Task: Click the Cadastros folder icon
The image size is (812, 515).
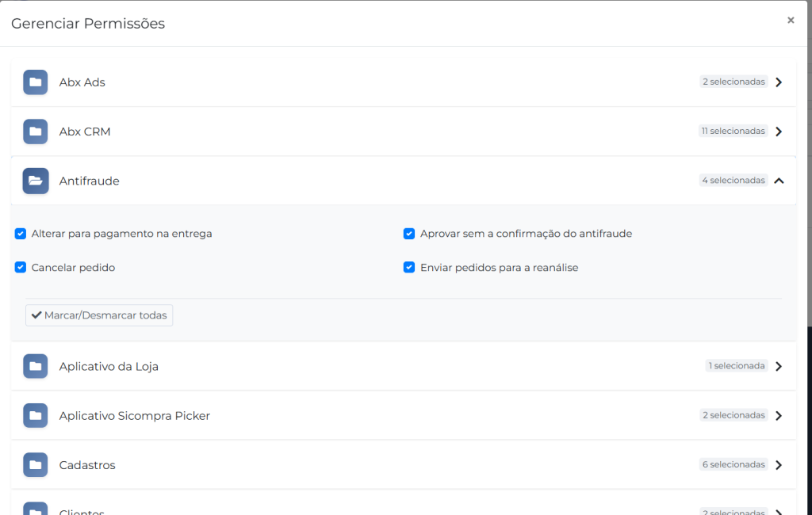Action: pos(35,465)
